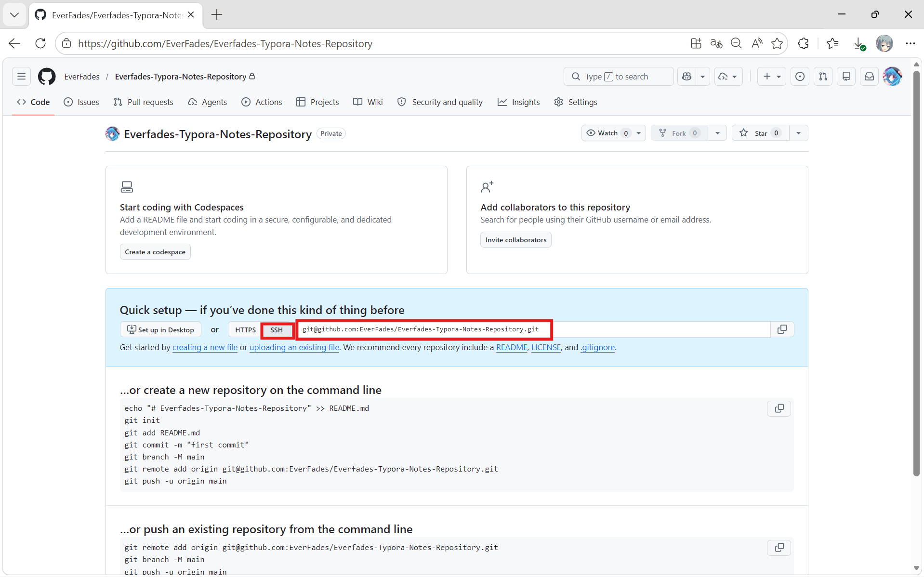Open the Agents tab
This screenshot has width=924, height=577.
[x=208, y=102]
